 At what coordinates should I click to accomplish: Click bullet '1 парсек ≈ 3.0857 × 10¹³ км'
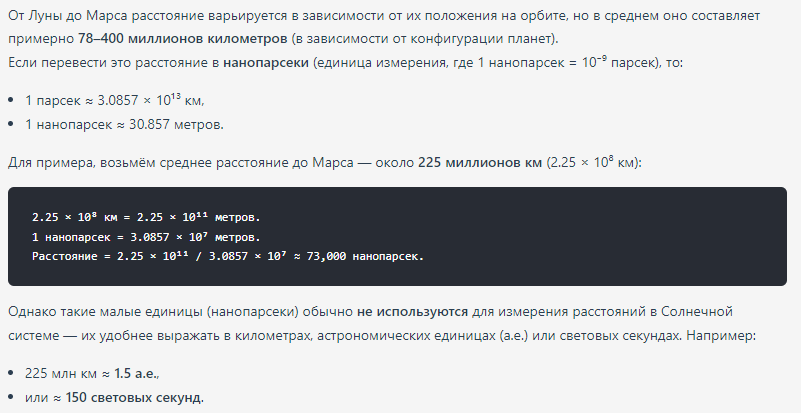(114, 100)
